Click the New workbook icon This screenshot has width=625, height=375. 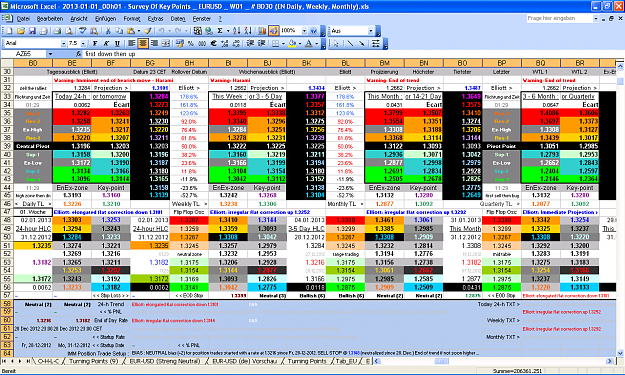pos(9,31)
